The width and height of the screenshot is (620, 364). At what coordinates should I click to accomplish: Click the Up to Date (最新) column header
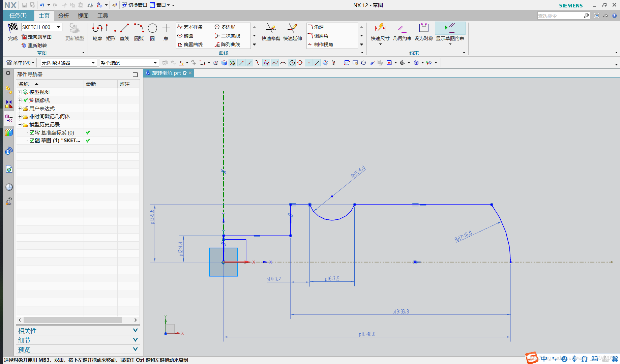click(x=100, y=84)
